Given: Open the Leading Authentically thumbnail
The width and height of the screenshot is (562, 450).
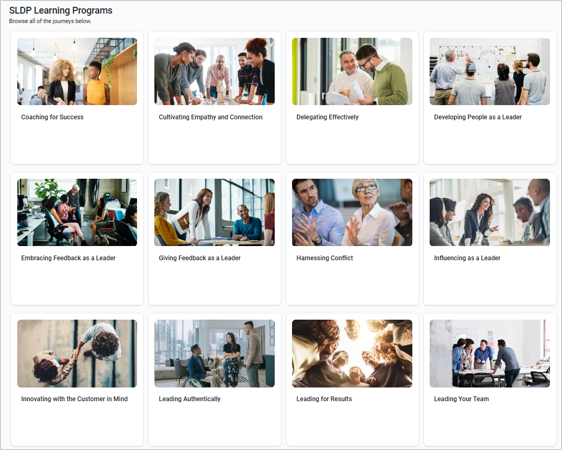Looking at the screenshot, I should click(215, 353).
